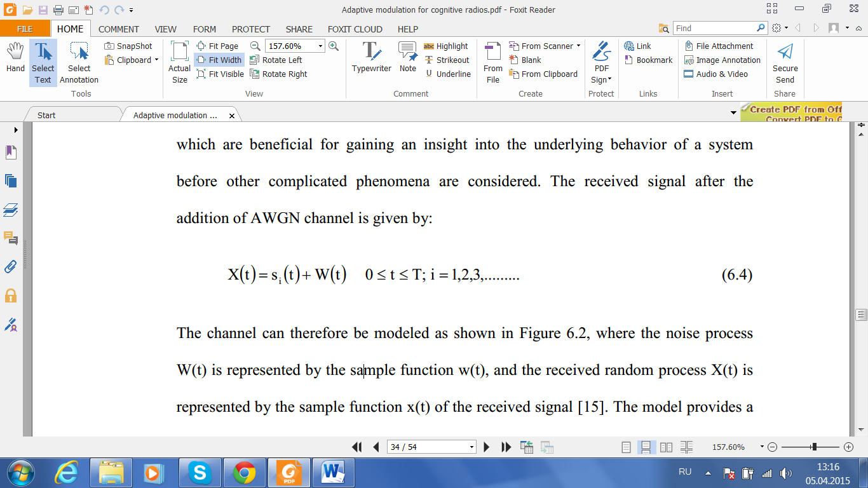Toggle Fit Width view mode
Image resolution: width=868 pixels, height=488 pixels.
tap(219, 60)
